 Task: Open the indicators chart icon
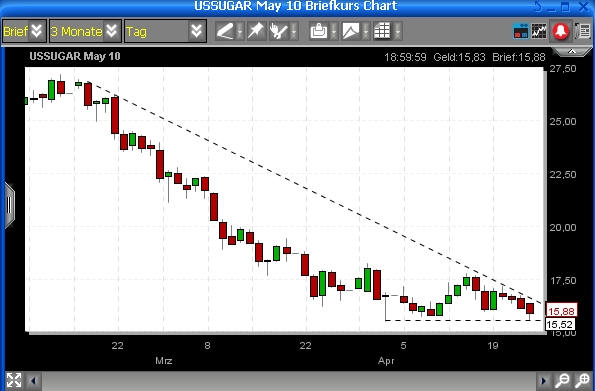pos(539,31)
